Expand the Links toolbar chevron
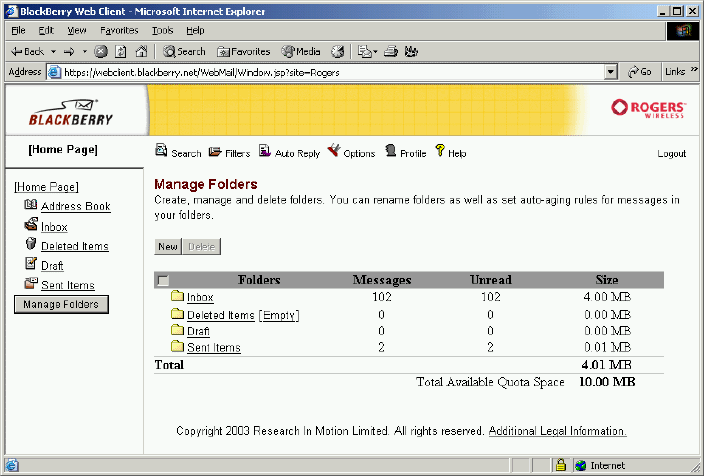 pyautogui.click(x=694, y=69)
